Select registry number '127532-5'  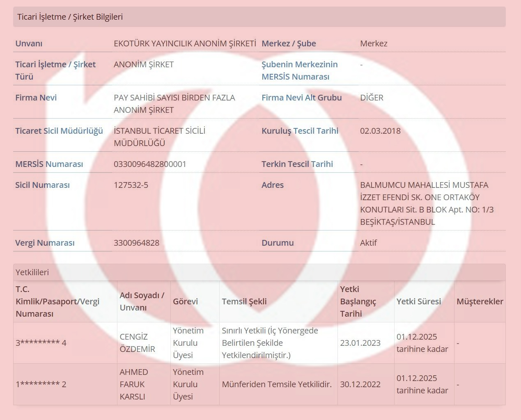(131, 185)
